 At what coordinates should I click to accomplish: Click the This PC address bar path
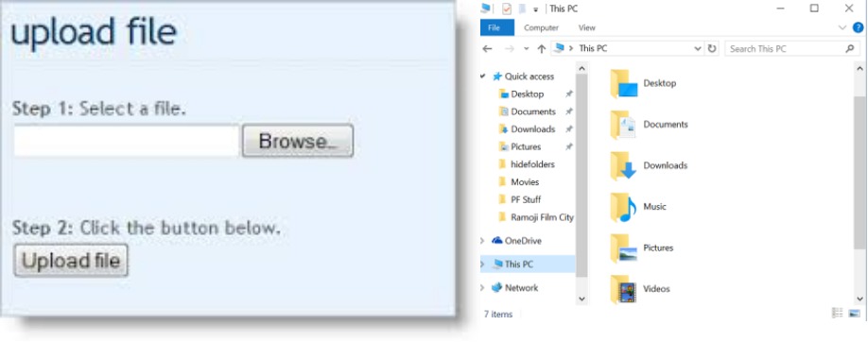point(592,49)
